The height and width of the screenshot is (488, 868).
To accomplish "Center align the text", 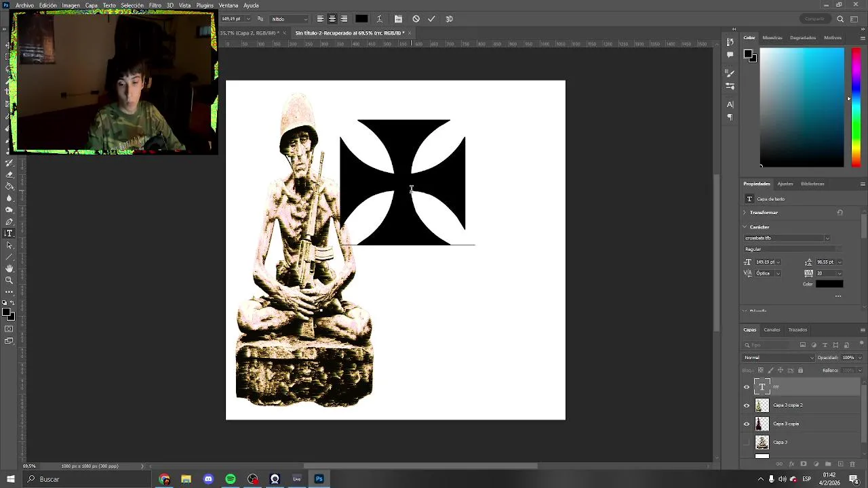I will pyautogui.click(x=332, y=19).
